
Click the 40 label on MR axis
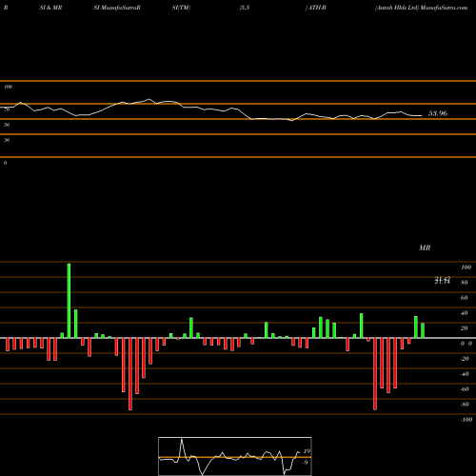[465, 313]
